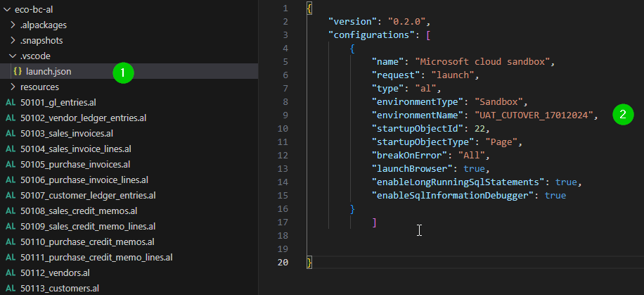Click line number 20 in the gutter
Viewport: 644px width, 295px height.
[283, 262]
